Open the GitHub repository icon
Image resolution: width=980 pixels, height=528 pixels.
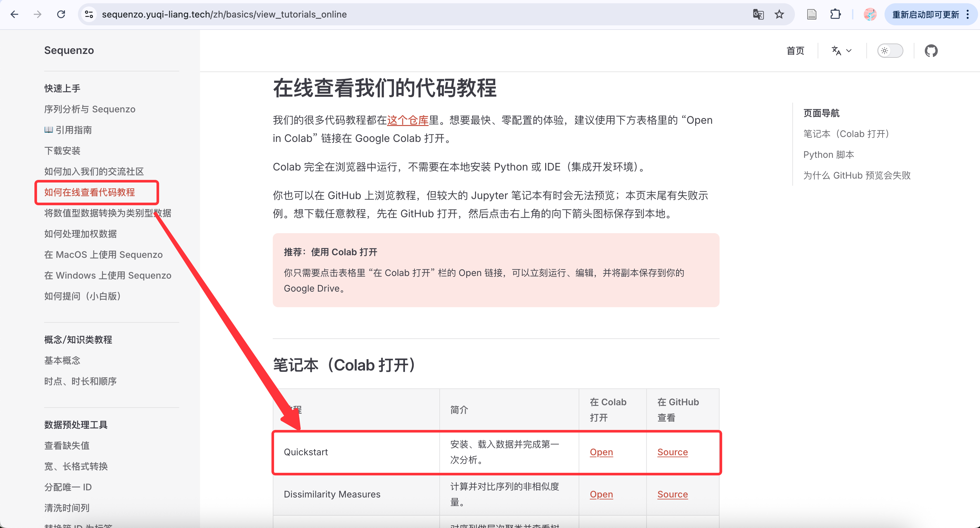931,51
